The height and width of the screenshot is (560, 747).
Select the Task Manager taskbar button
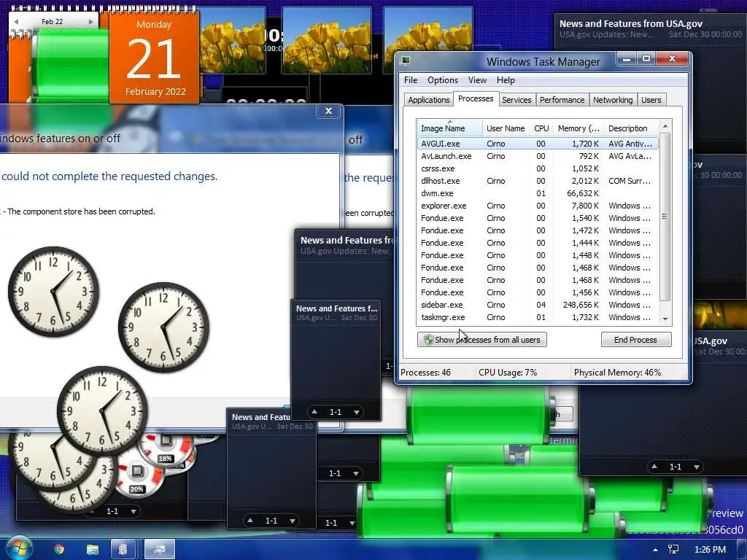(159, 550)
